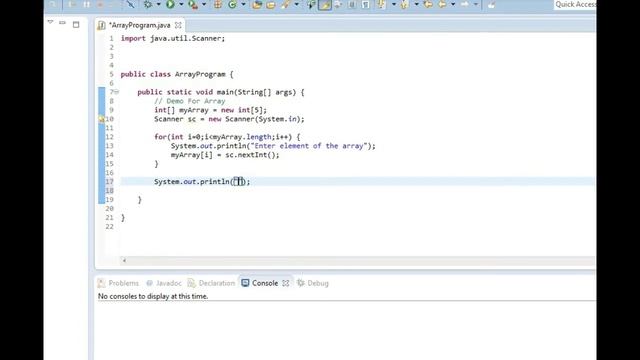Click the Resume toolbar icon left of pause
The image size is (640, 360).
tap(72, 4)
